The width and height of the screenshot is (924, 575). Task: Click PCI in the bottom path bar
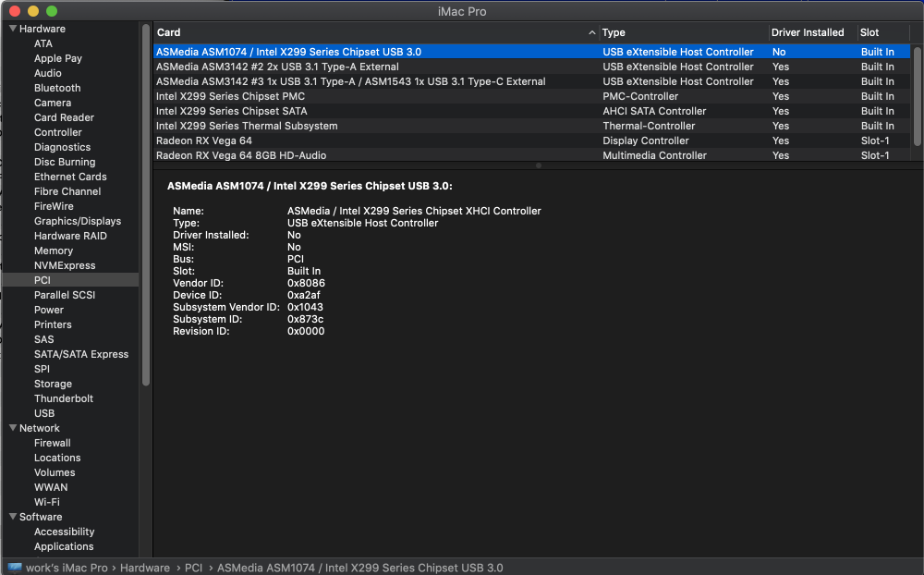pyautogui.click(x=193, y=568)
